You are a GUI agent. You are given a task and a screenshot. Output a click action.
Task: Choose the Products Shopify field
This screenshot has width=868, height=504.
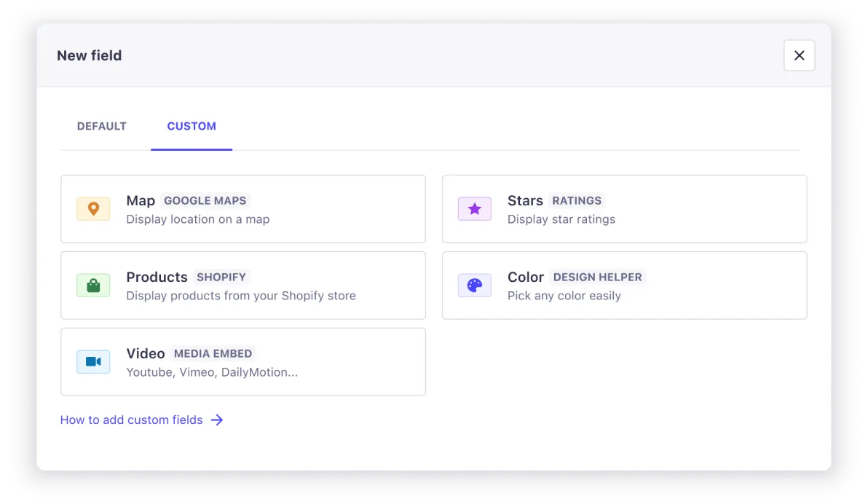[x=243, y=285]
